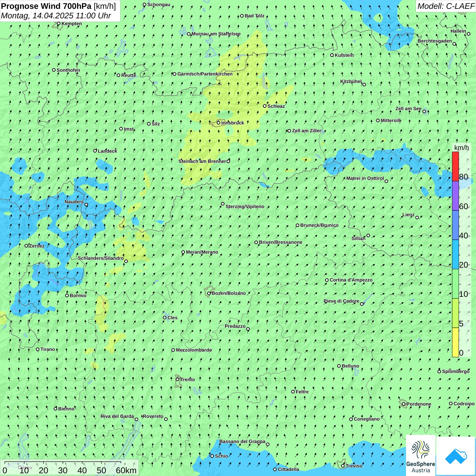The height and width of the screenshot is (476, 476).
Task: Click the Brixen/Bressanone label
Action: pyautogui.click(x=280, y=242)
